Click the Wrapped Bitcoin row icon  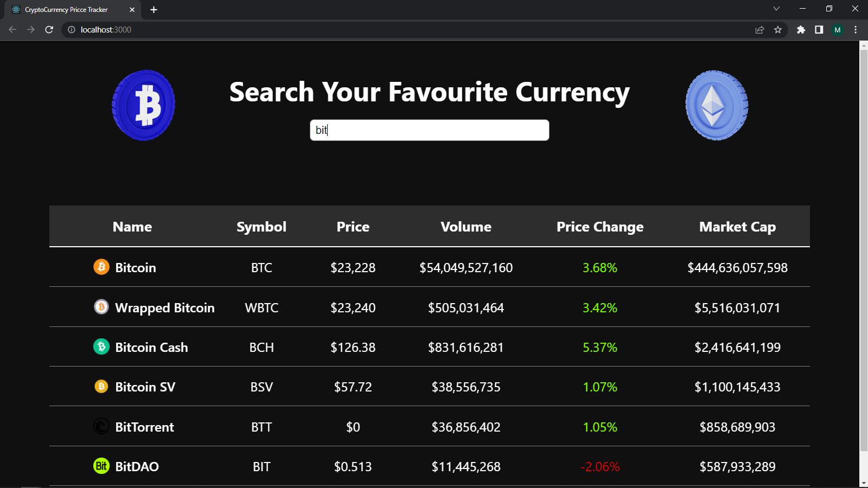point(101,307)
